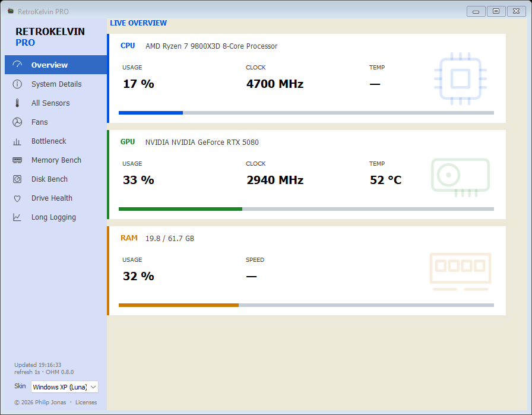Go to Long Logging
This screenshot has width=532, height=415.
pos(56,217)
